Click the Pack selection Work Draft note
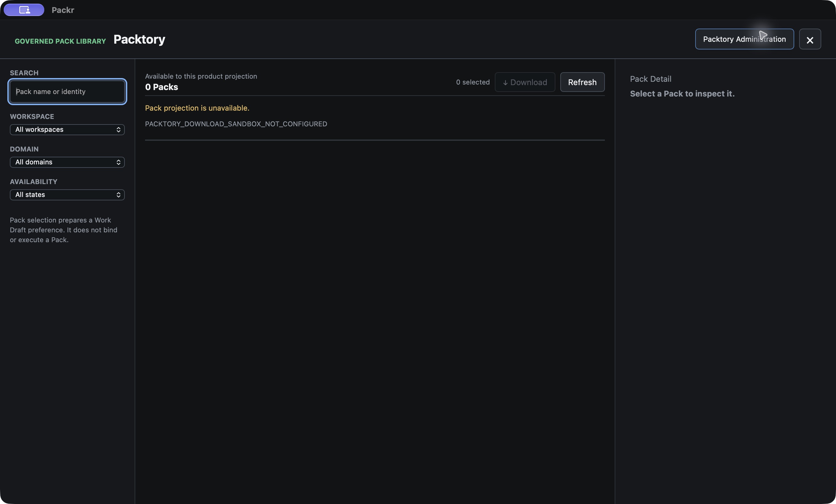This screenshot has width=836, height=504. tap(63, 230)
